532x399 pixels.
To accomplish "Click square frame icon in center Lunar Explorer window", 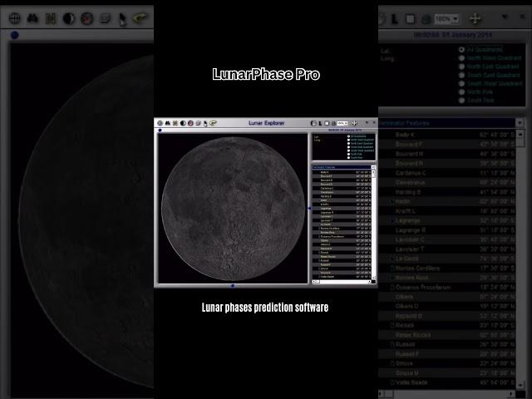I will [x=327, y=124].
